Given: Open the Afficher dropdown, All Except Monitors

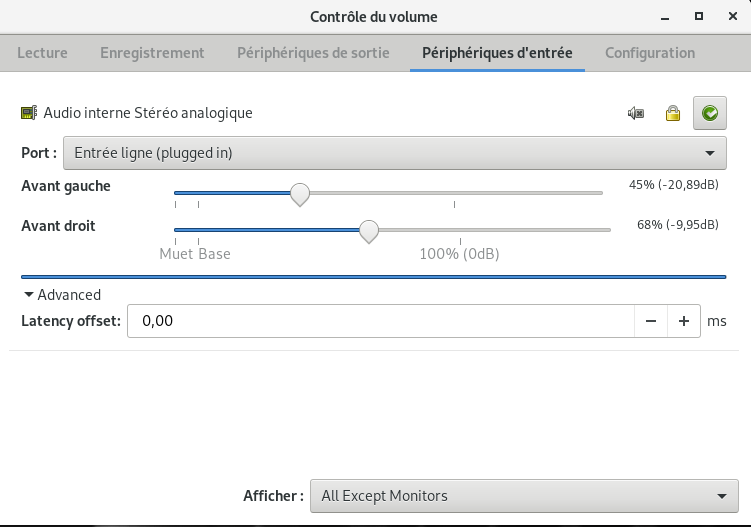Looking at the screenshot, I should pyautogui.click(x=524, y=496).
